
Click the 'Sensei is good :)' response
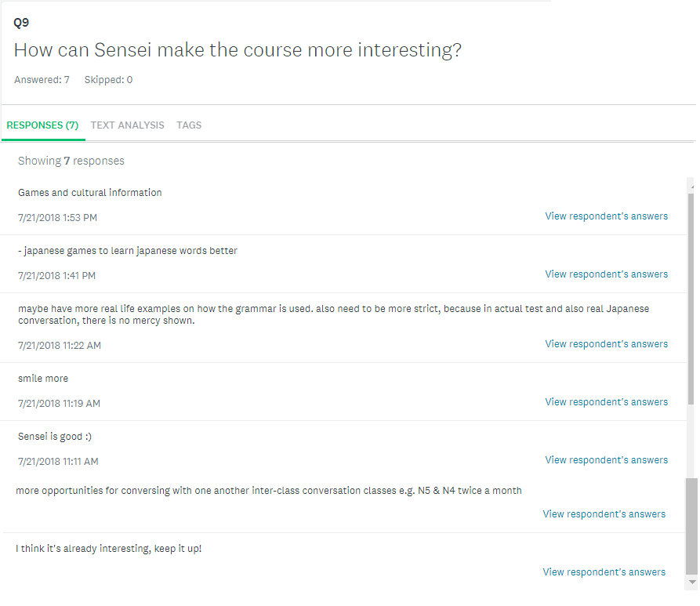(x=55, y=437)
